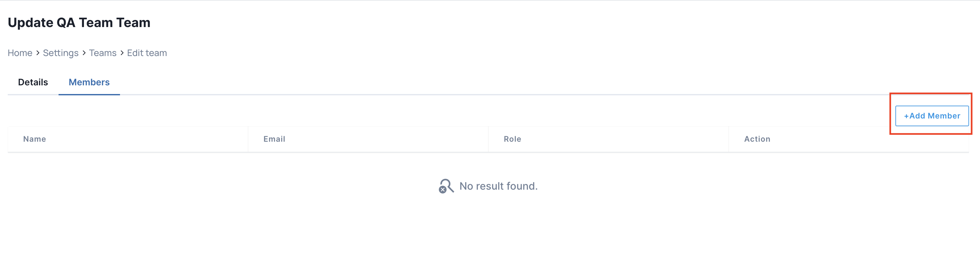Select the Members tab
Image resolution: width=980 pixels, height=275 pixels.
pos(89,82)
